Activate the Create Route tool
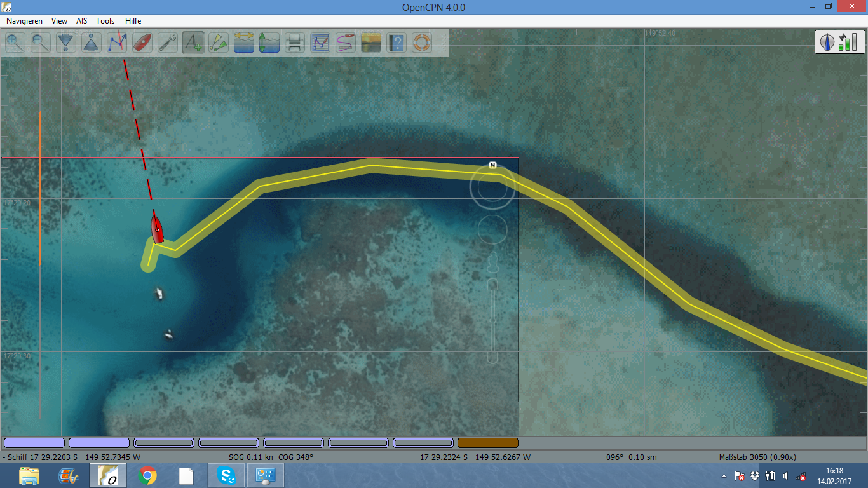This screenshot has width=868, height=488. [116, 43]
